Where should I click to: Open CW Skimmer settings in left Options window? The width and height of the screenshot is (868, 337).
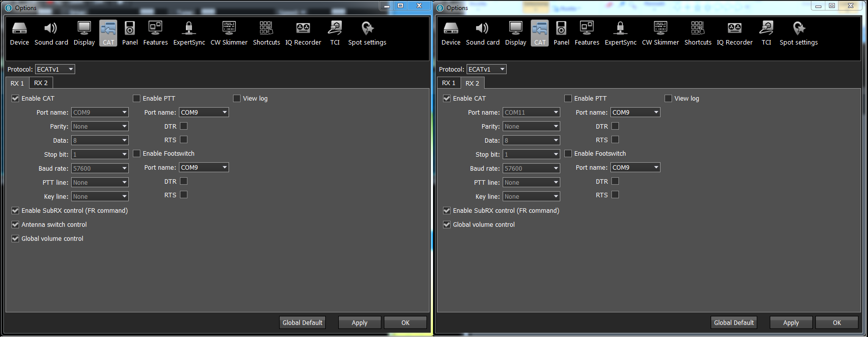click(229, 34)
